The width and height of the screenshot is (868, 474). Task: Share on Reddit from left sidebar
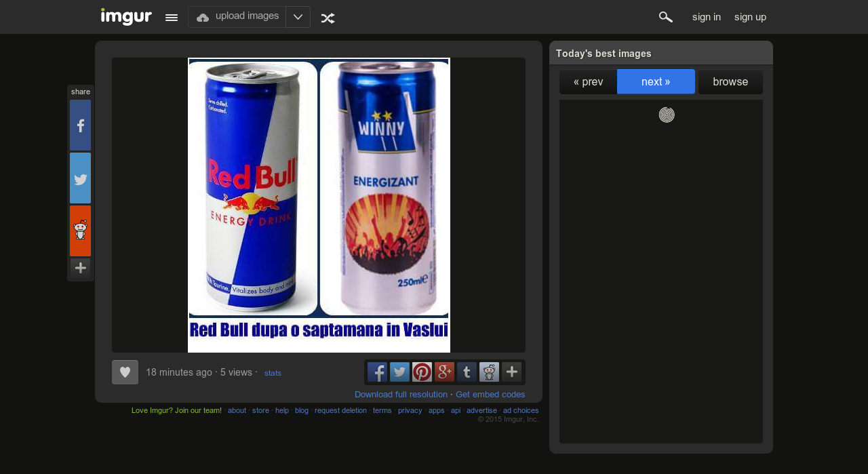point(80,231)
